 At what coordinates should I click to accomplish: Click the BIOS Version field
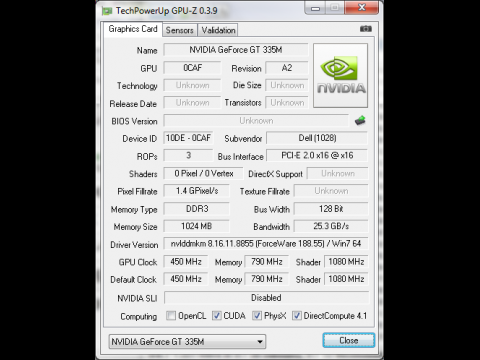(x=256, y=121)
